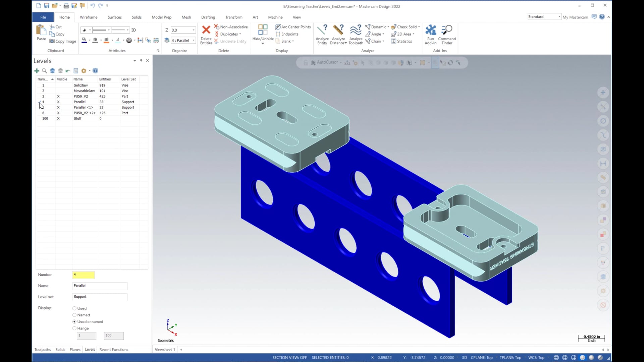Click the Levels panel Name input field
644x362 pixels.
[100, 286]
